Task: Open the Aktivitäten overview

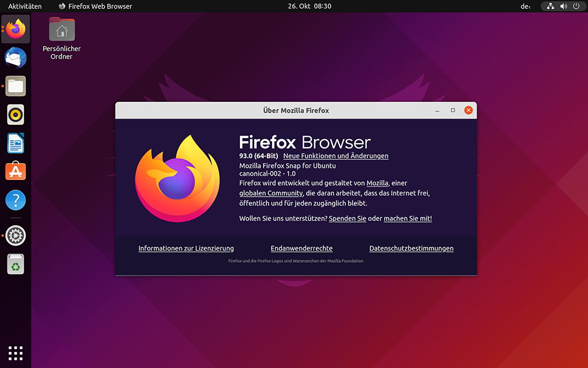Action: (x=25, y=6)
